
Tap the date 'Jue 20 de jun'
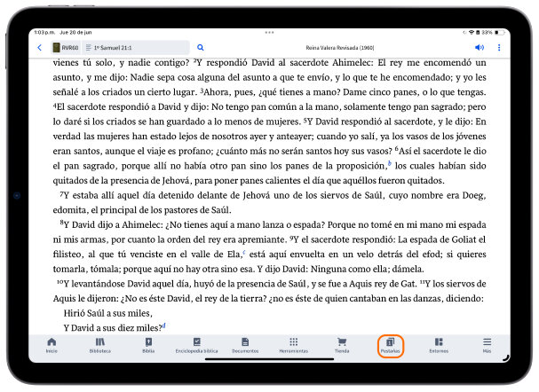point(75,32)
